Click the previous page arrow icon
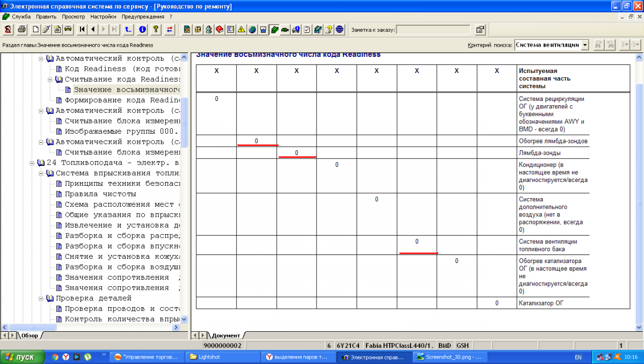Screen dimensions: 644x364 (x=93, y=30)
